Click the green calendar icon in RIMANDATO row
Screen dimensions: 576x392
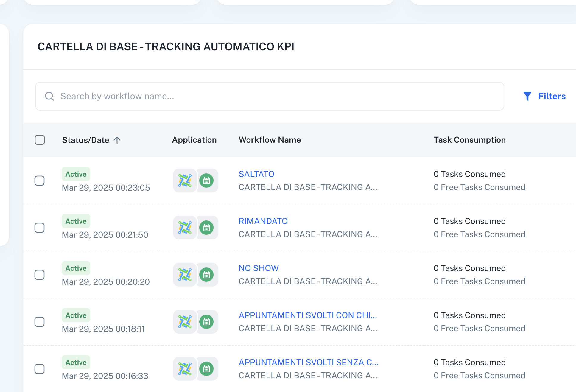[206, 228]
